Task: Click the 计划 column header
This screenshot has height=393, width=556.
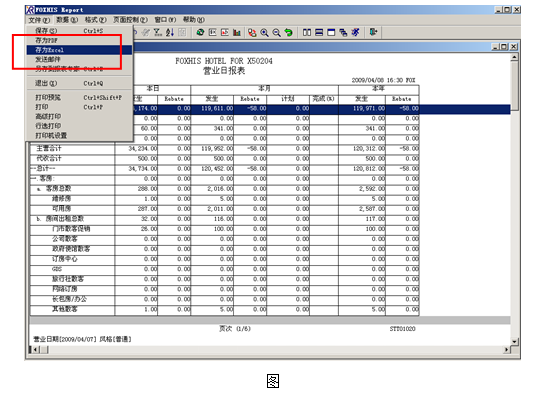Action: [x=288, y=99]
